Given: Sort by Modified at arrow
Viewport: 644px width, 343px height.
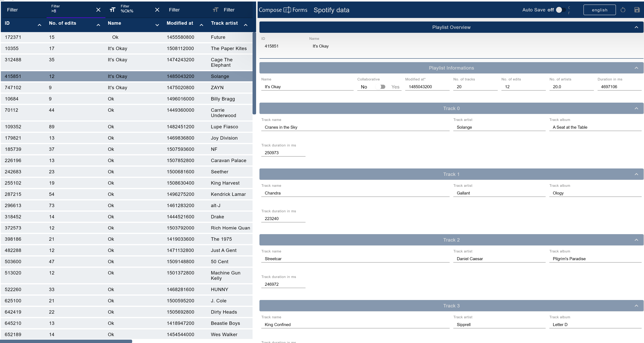Looking at the screenshot, I should 201,25.
